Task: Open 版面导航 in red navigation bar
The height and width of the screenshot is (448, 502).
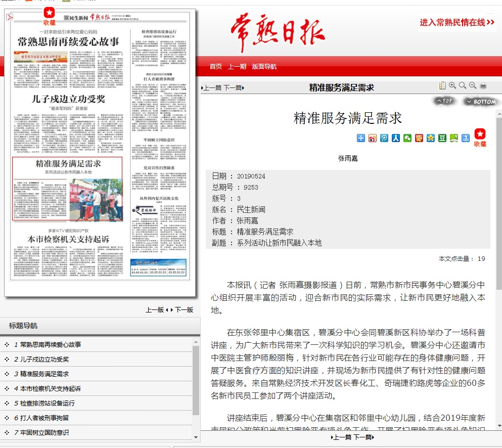Action: [264, 66]
